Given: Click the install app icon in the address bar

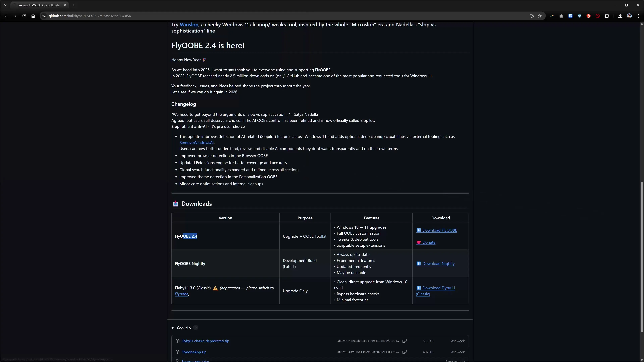Looking at the screenshot, I should (531, 16).
